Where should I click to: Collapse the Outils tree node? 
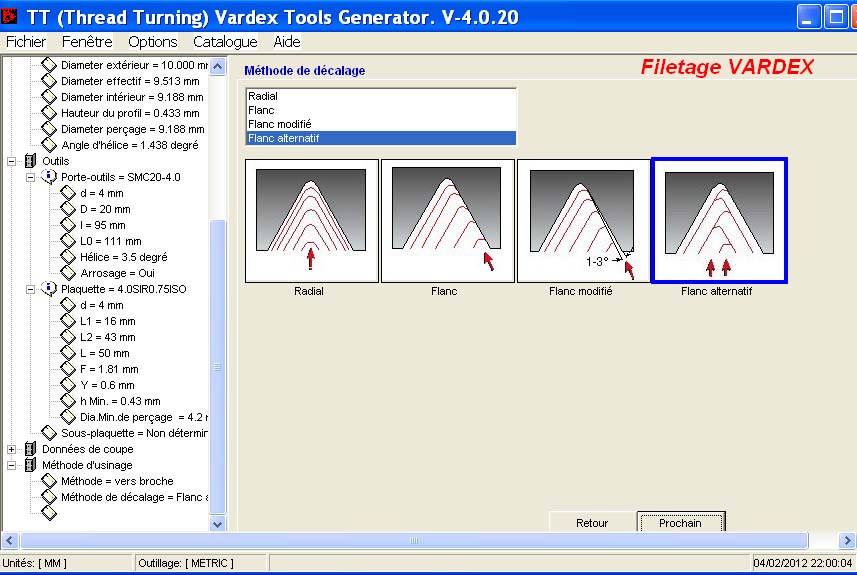click(x=11, y=161)
